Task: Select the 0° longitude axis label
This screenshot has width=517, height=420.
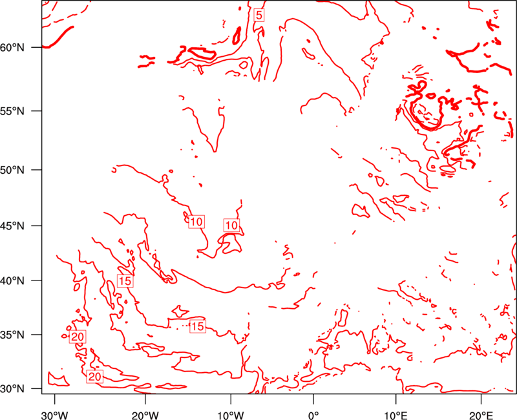Action: tap(313, 415)
